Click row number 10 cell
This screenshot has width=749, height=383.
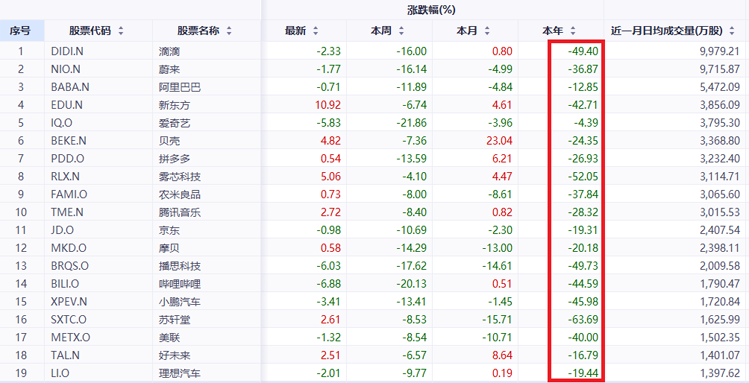(x=21, y=212)
